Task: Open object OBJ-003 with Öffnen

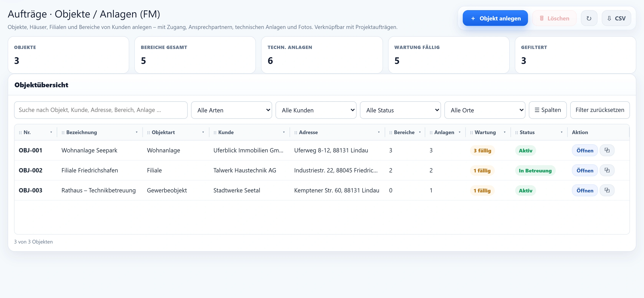Action: tap(585, 190)
